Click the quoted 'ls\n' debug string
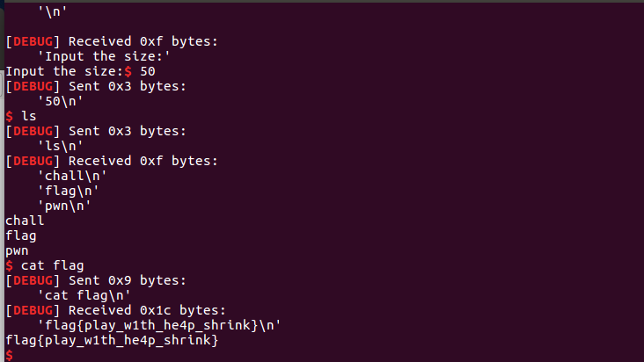The image size is (644, 362). [61, 146]
